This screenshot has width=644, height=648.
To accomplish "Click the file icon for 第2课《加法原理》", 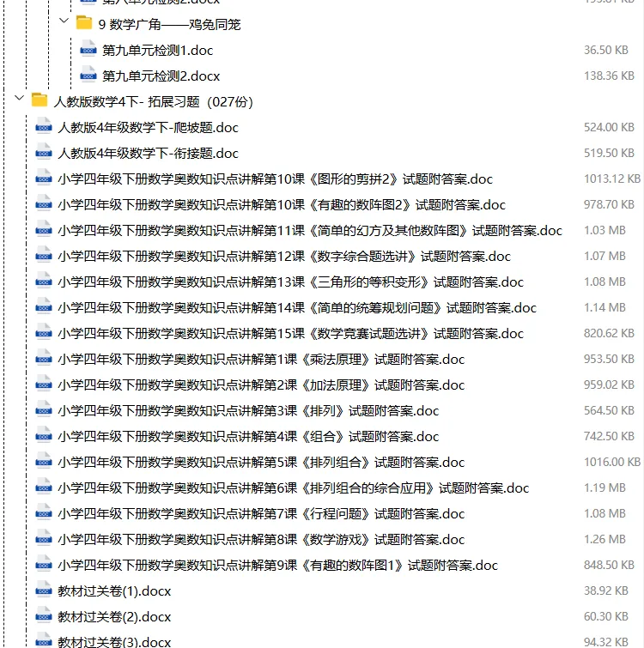I will 44,383.
